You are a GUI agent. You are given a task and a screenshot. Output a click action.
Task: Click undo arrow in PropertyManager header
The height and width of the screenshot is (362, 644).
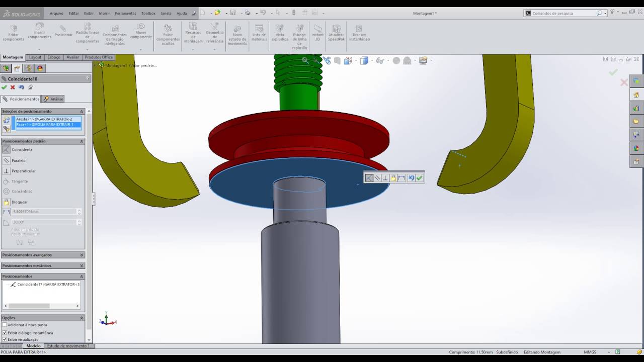[x=22, y=87]
